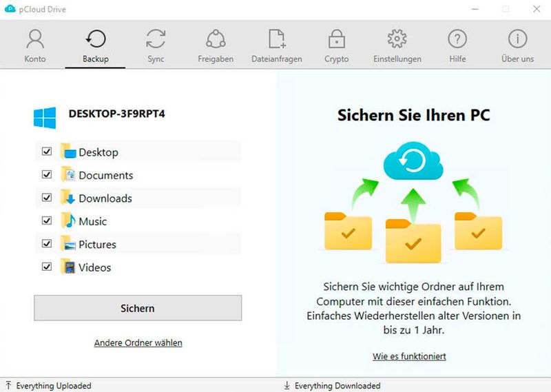Image resolution: width=551 pixels, height=392 pixels.
Task: Open the Dateianfragen file-plus icon
Action: pos(277,39)
